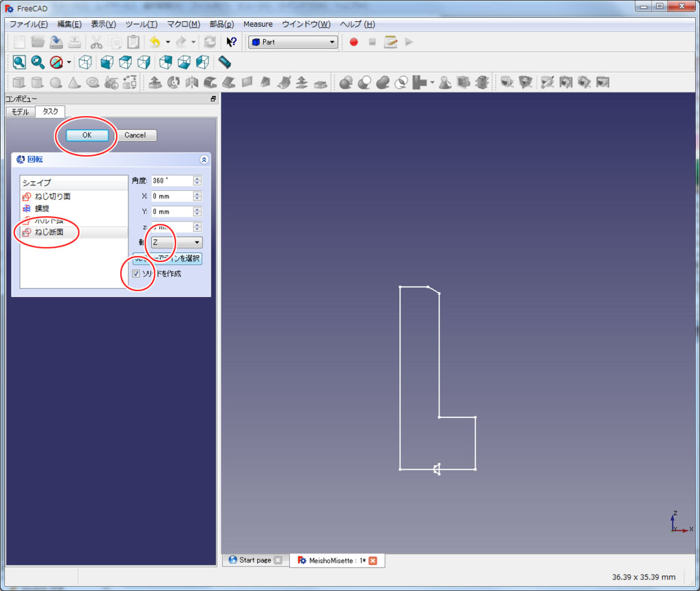
Task: Click the Y coordinate spinner arrows
Action: 198,211
